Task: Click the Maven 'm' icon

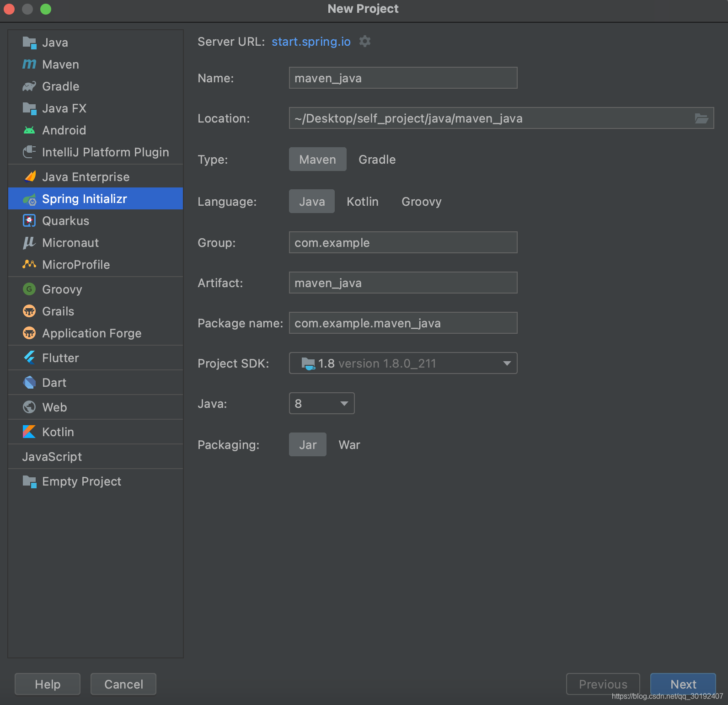Action: (x=29, y=64)
